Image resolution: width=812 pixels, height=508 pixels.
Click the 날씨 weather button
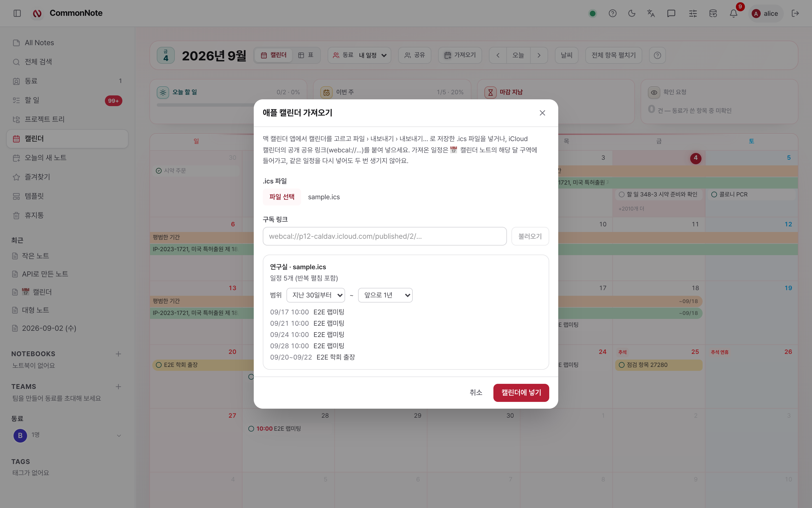pos(567,55)
